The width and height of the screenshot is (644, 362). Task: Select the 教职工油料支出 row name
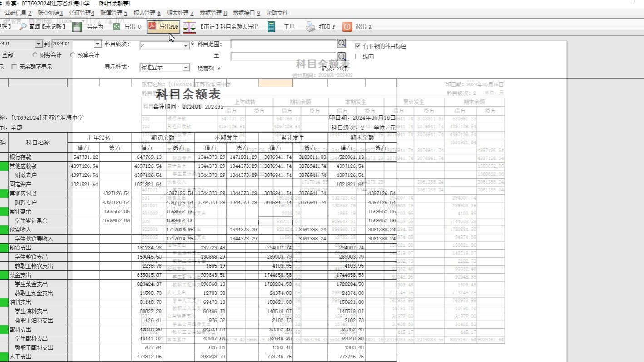[34, 320]
